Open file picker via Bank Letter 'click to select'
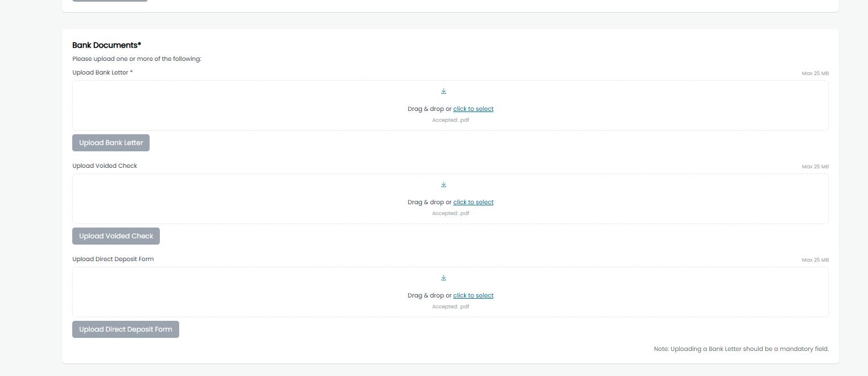 click(x=473, y=109)
